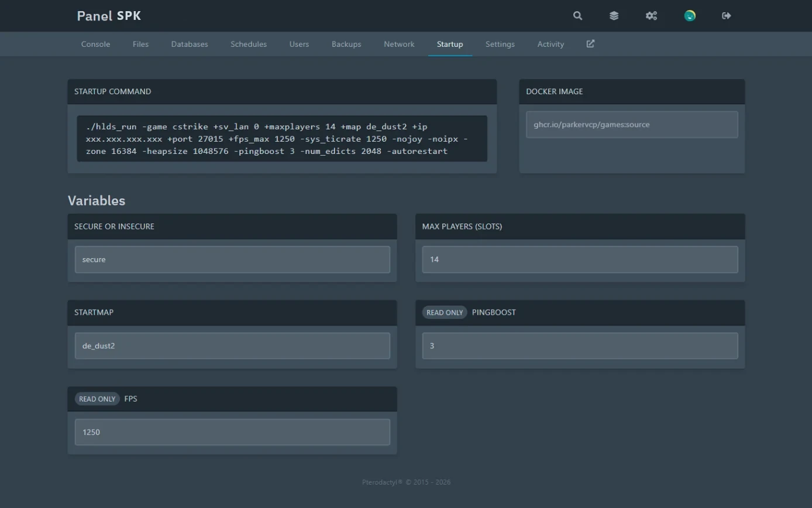Screen dimensions: 812x508
Task: Open the Settings tab
Action: pos(500,44)
